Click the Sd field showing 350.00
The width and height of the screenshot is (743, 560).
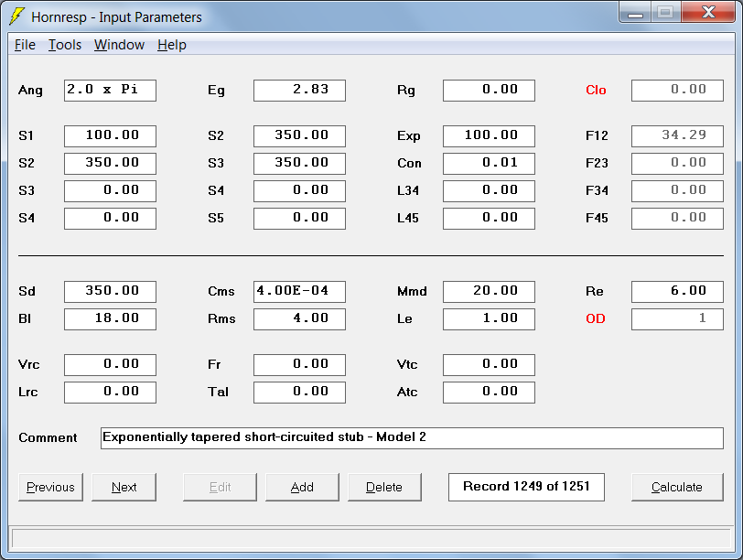tap(110, 292)
